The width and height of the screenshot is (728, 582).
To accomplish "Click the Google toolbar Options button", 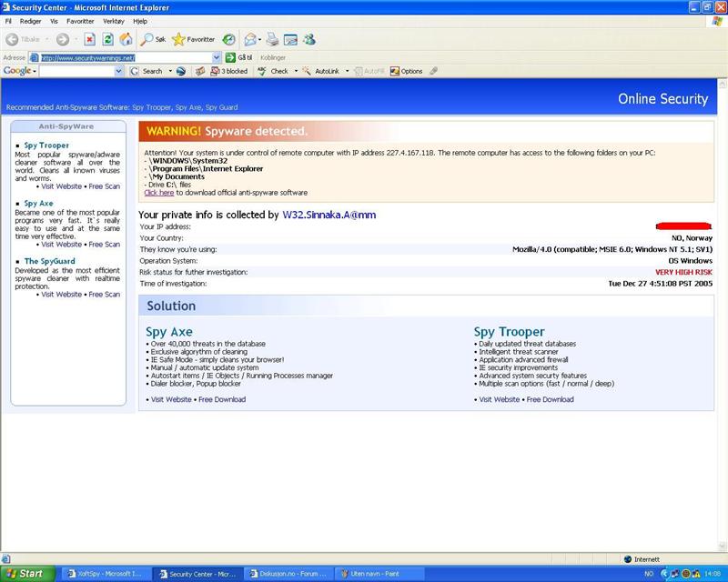I will pyautogui.click(x=406, y=71).
